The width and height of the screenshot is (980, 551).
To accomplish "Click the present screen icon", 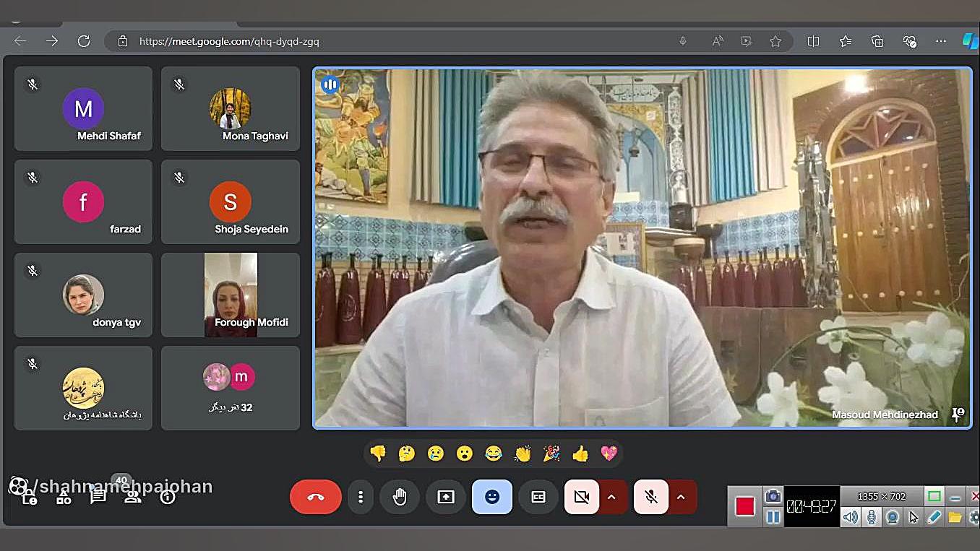I will click(446, 497).
